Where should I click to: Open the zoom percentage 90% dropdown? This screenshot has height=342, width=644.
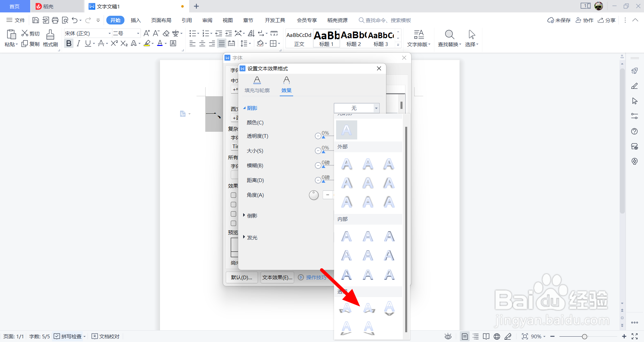click(x=538, y=336)
